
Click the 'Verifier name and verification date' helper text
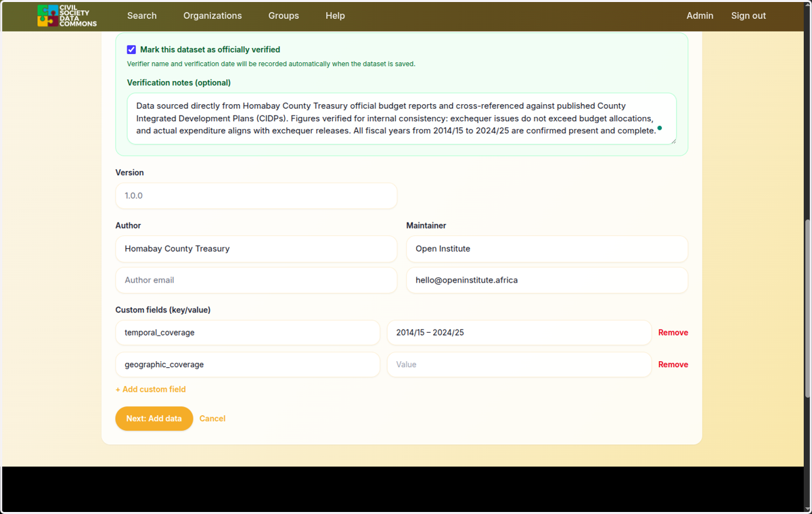271,64
